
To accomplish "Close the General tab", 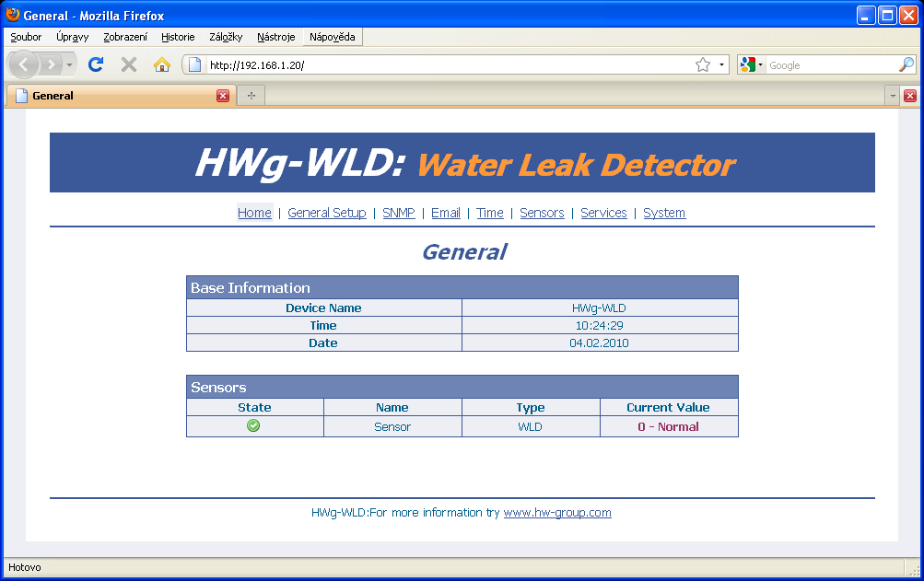I will coord(223,96).
